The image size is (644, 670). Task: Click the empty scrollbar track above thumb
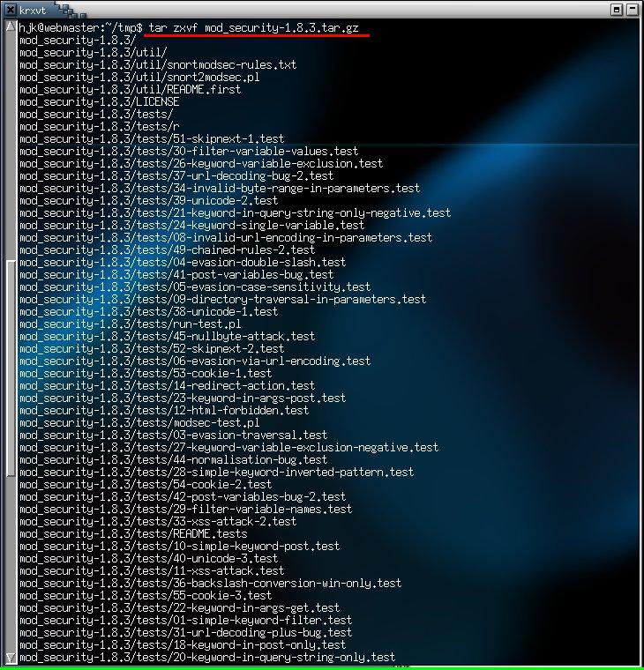pyautogui.click(x=10, y=141)
